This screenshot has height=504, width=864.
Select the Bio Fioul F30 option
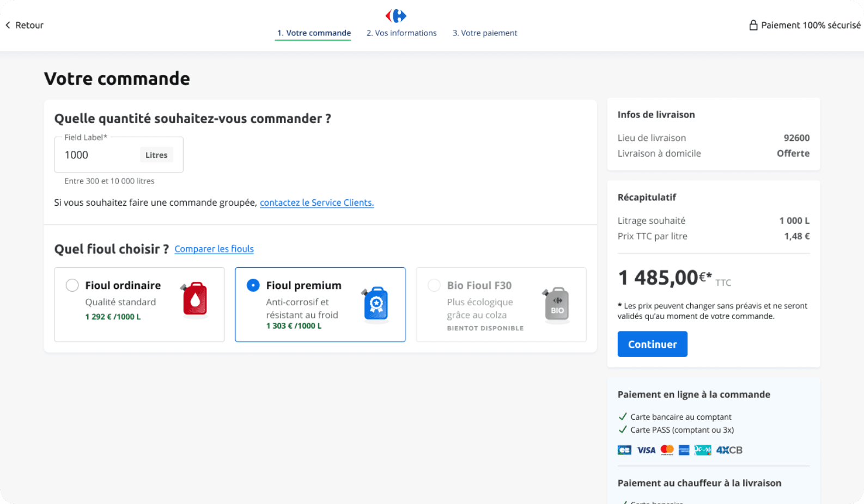pos(434,285)
